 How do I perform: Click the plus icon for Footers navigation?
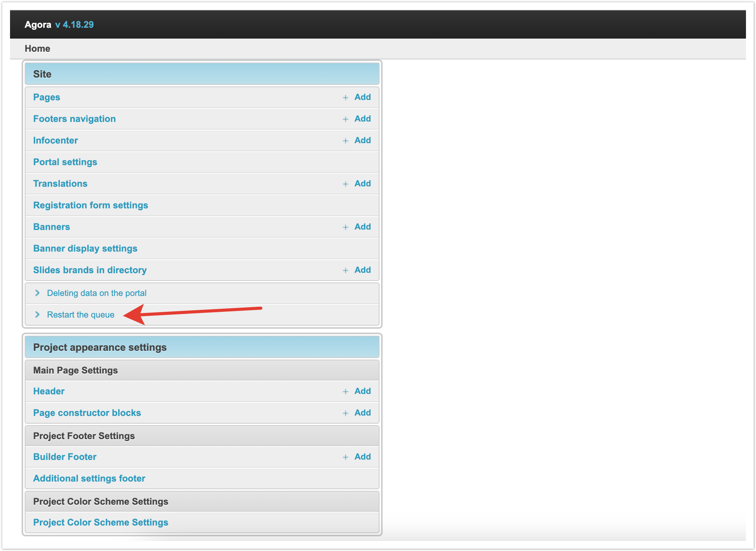tap(346, 119)
